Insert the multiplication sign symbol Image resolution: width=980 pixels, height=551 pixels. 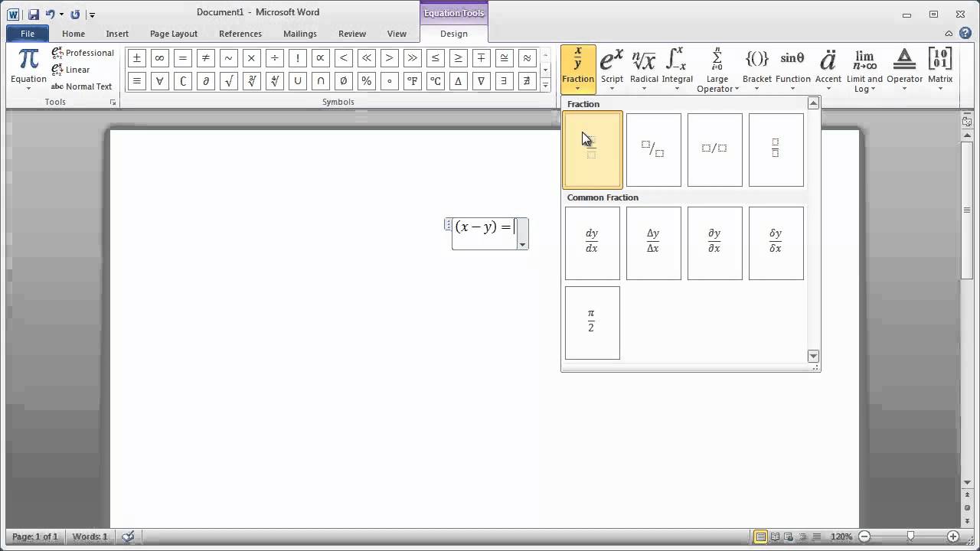251,58
